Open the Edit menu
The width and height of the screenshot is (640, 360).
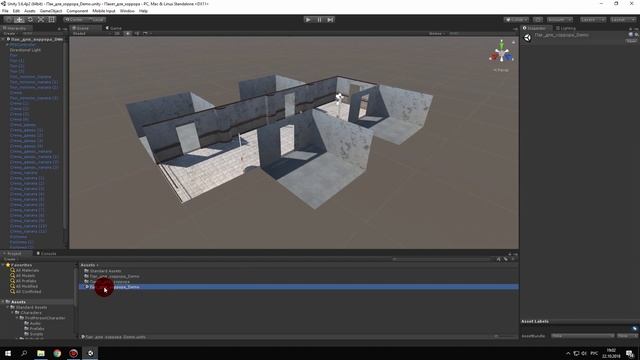[x=16, y=11]
